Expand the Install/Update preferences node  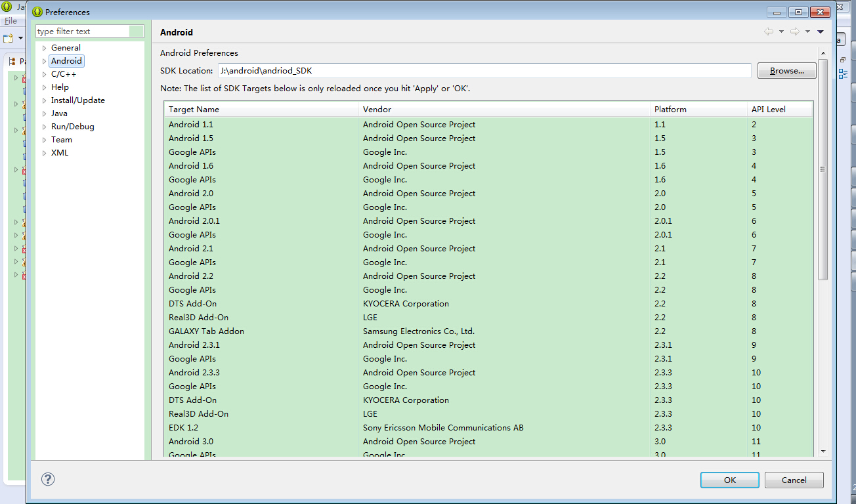click(x=45, y=100)
